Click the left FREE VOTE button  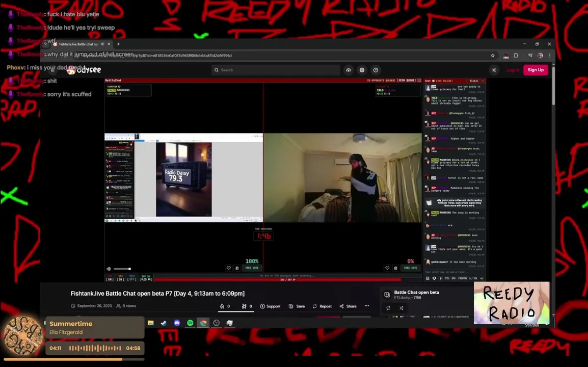252,268
